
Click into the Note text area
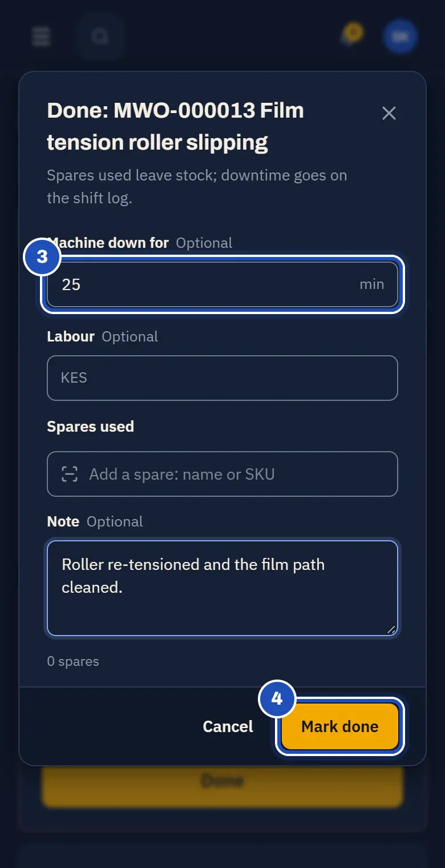222,588
